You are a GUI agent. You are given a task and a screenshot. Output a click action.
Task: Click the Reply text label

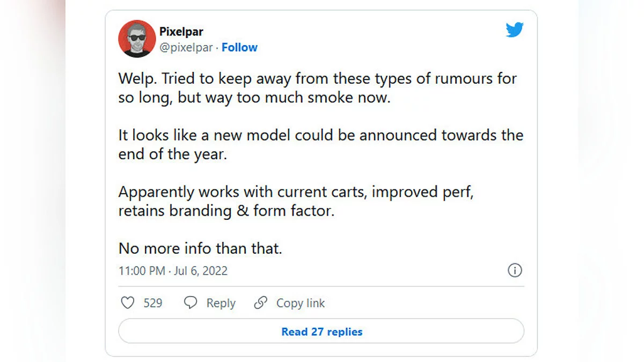tap(221, 303)
